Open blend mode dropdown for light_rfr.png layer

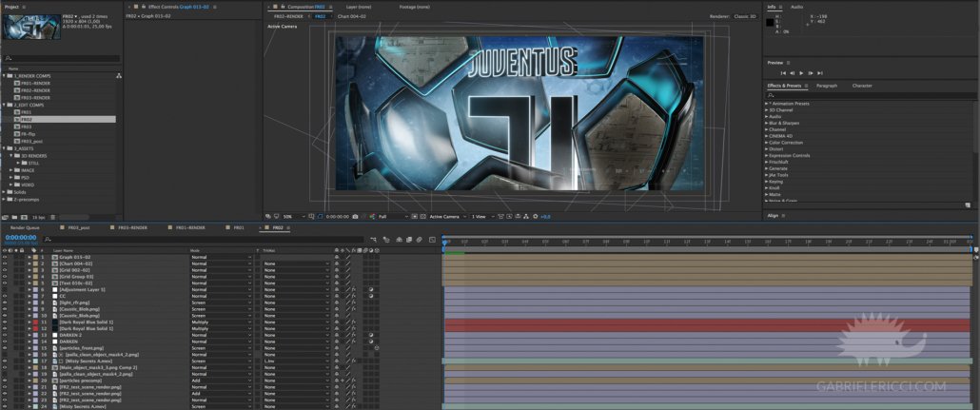tap(222, 303)
